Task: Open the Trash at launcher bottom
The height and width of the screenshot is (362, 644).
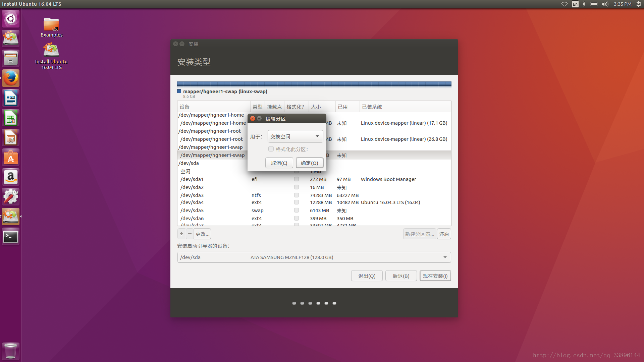Action: tap(11, 351)
